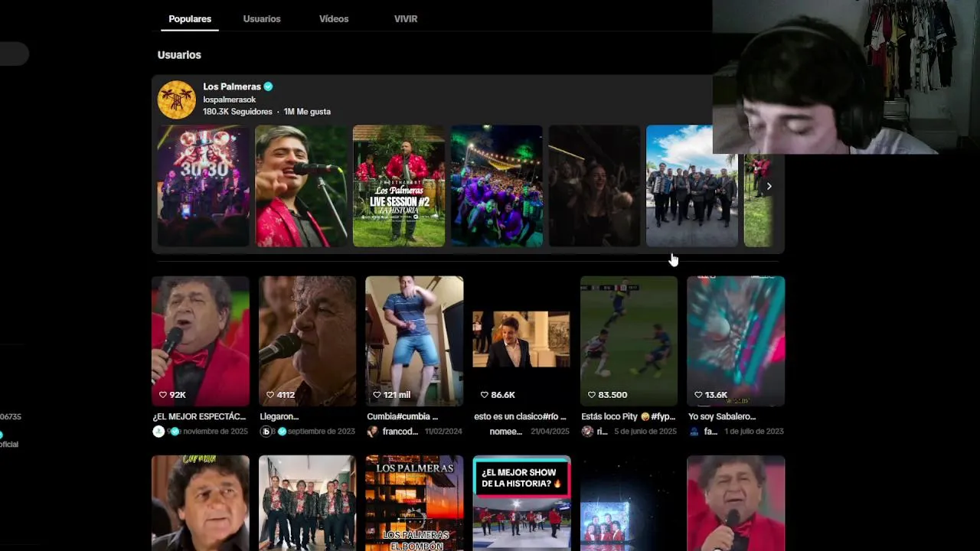Screen dimensions: 980x551
Task: Play the football video with 83.500 likes
Action: [629, 341]
